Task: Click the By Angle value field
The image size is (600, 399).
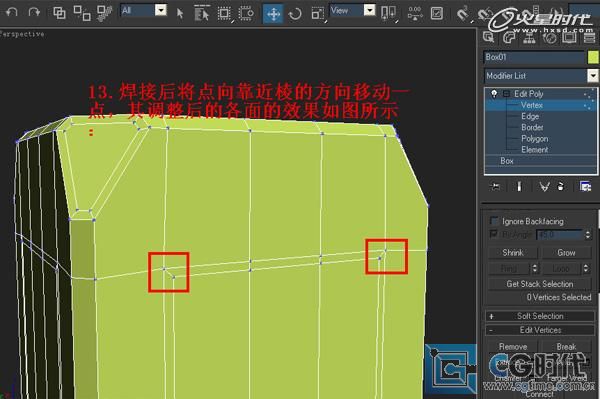Action: point(560,234)
